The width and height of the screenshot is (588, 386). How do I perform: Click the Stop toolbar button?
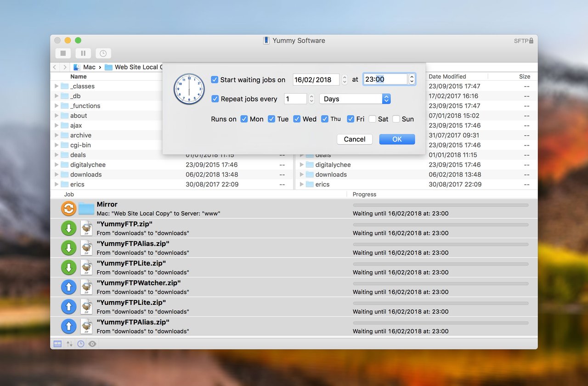[x=63, y=53]
